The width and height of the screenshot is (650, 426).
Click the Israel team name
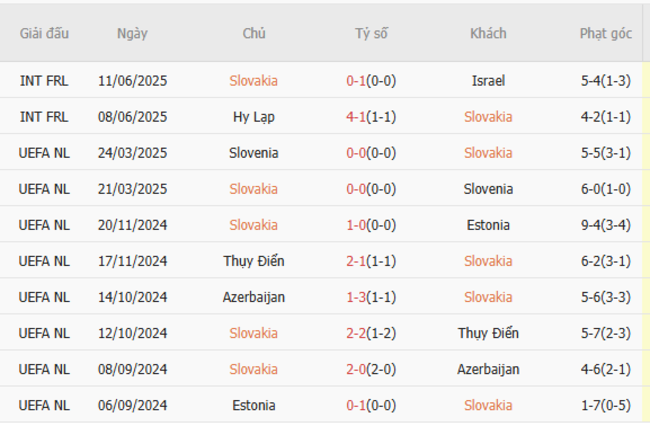(488, 81)
